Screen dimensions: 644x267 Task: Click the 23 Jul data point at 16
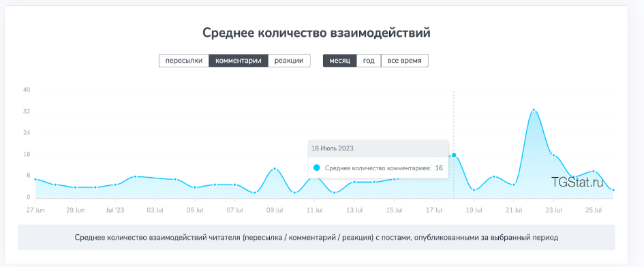pos(553,155)
